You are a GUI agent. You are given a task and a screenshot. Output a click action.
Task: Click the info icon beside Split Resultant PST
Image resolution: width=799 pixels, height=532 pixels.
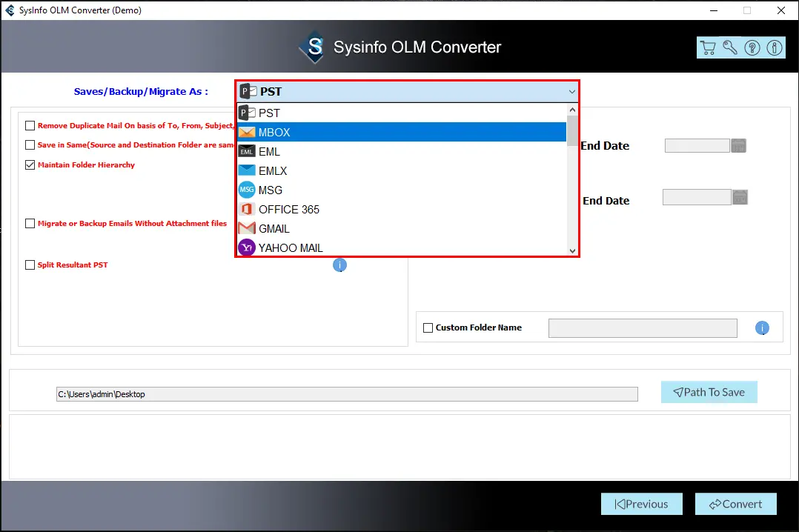tap(340, 265)
